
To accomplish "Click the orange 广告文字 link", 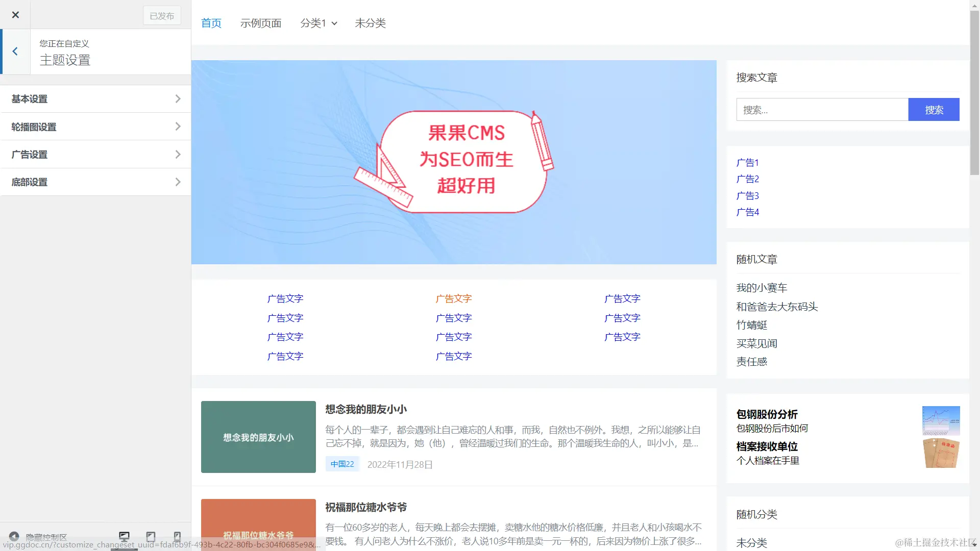I will [x=454, y=299].
